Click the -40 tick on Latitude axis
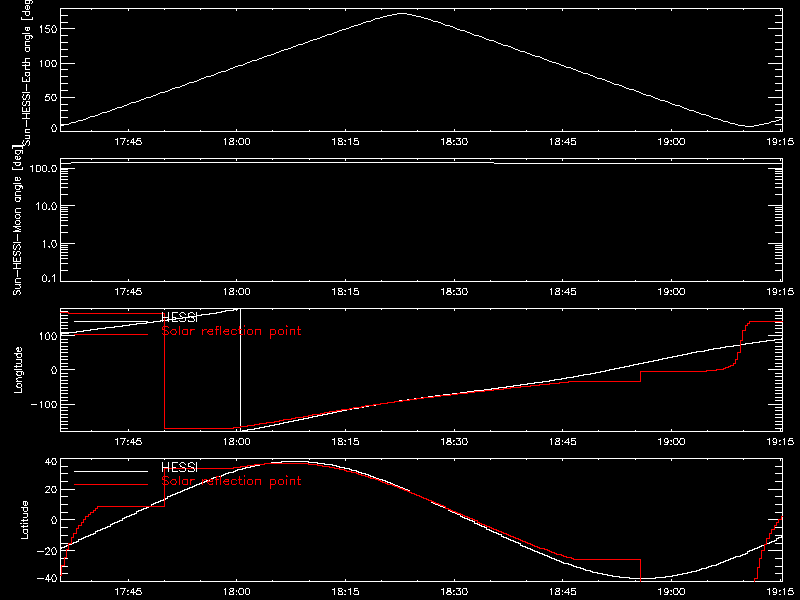The height and width of the screenshot is (600, 800). [x=46, y=579]
